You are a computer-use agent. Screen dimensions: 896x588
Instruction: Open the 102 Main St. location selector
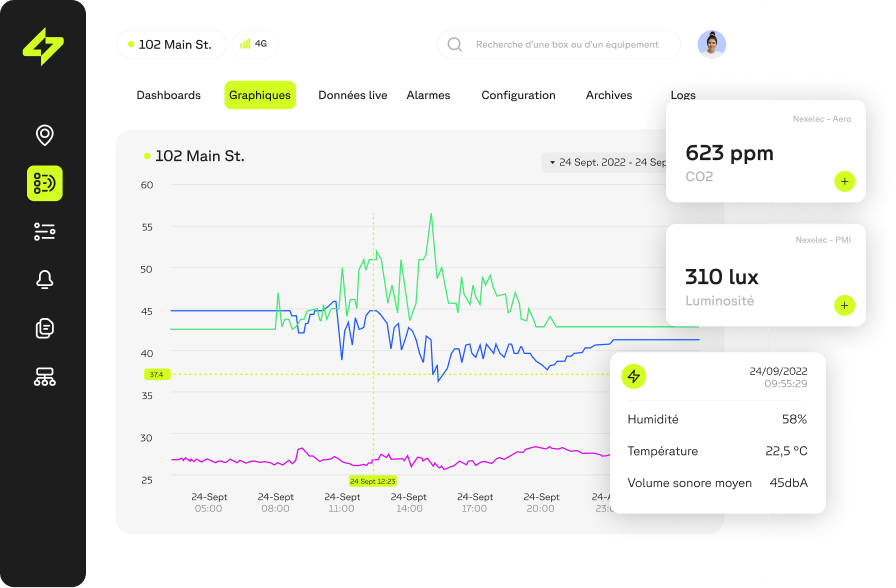pos(171,44)
